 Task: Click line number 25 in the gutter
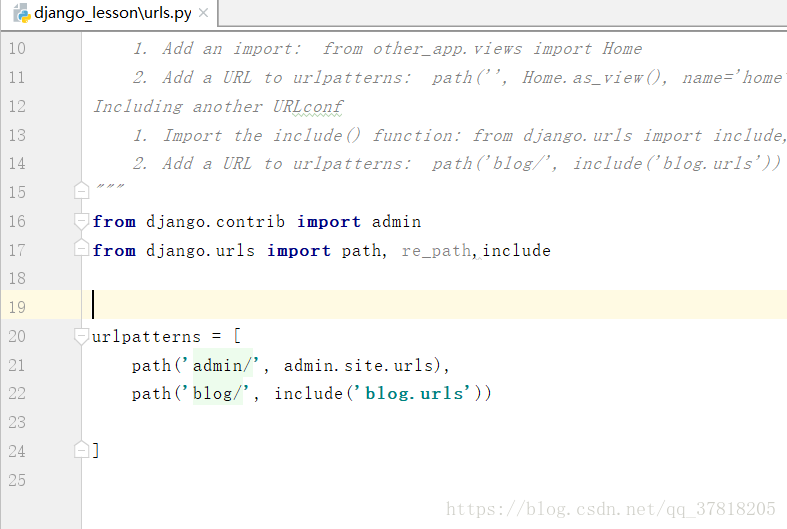click(x=17, y=480)
